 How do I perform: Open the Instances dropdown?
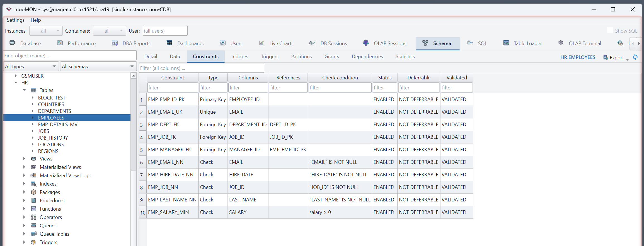pos(46,31)
